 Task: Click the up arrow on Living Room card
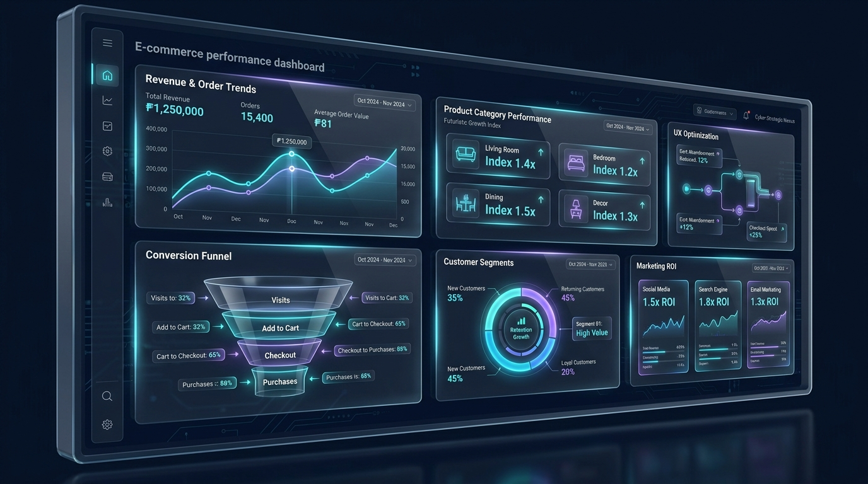pos(540,153)
